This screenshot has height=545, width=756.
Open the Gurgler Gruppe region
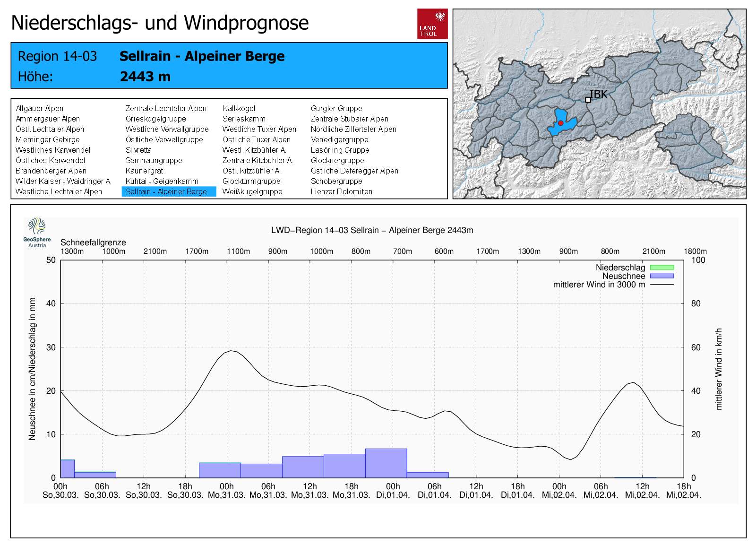click(336, 108)
